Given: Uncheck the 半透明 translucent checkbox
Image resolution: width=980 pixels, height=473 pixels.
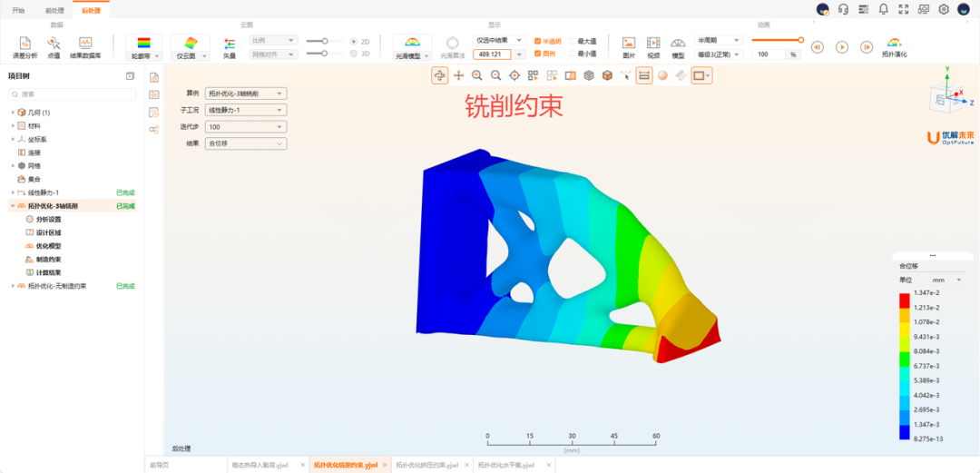Looking at the screenshot, I should click(x=538, y=41).
